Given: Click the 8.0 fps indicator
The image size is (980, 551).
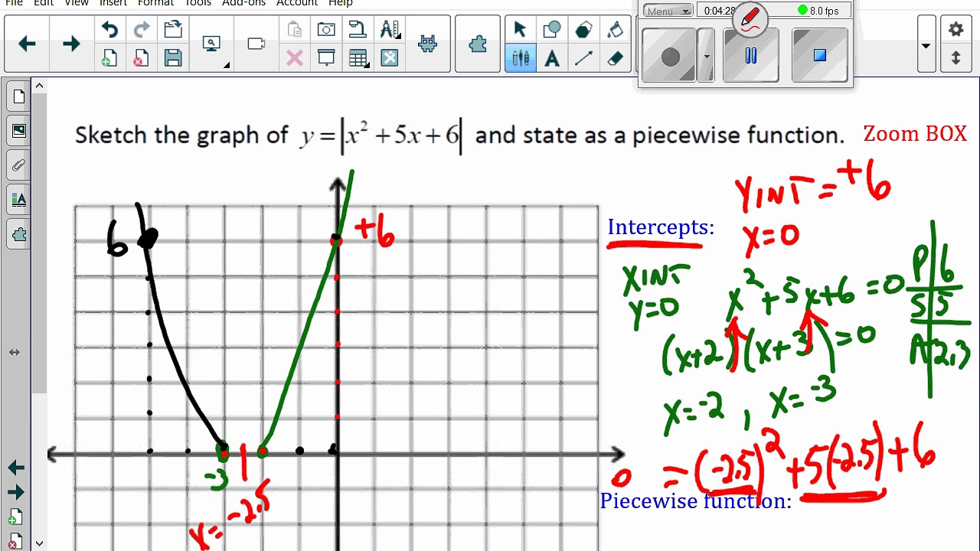Looking at the screenshot, I should pos(818,11).
